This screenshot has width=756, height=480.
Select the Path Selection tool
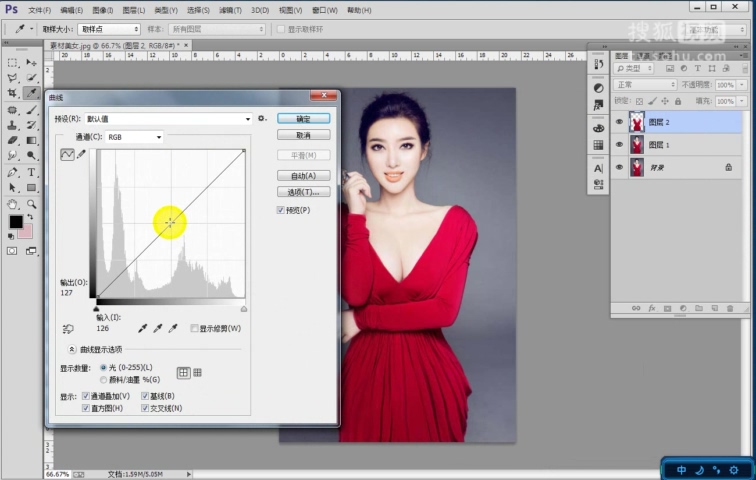(13, 187)
